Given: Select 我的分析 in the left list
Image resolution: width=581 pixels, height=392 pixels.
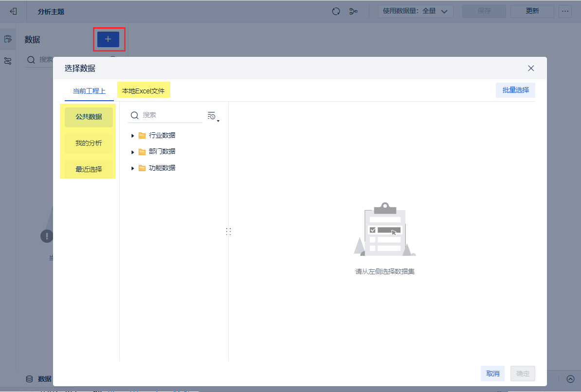Looking at the screenshot, I should click(89, 143).
